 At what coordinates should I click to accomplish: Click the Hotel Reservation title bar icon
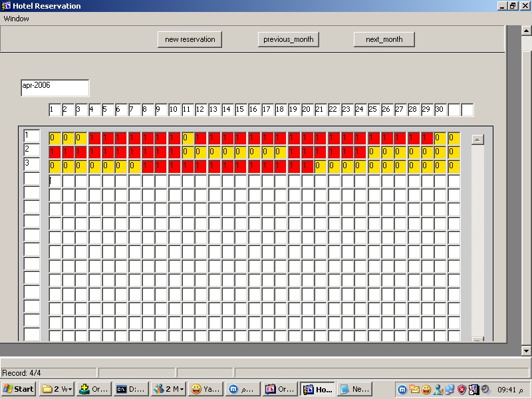pos(6,6)
